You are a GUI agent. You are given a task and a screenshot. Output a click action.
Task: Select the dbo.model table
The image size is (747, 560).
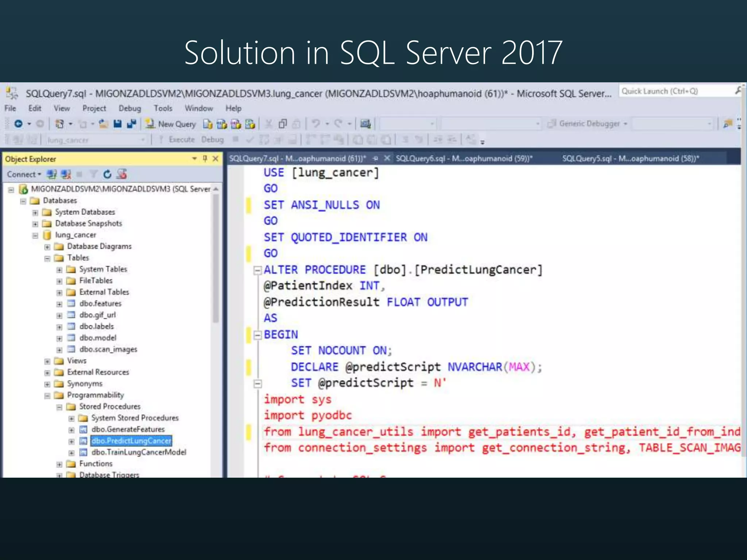tap(98, 338)
